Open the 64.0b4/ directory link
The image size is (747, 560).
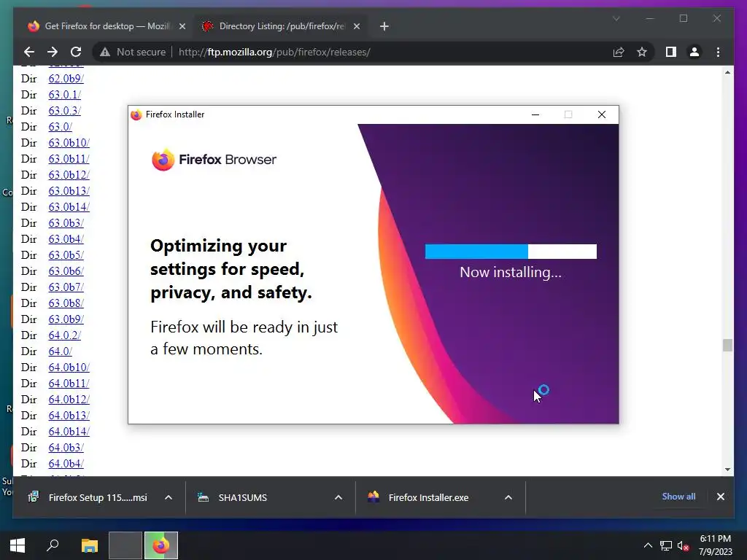click(x=66, y=463)
